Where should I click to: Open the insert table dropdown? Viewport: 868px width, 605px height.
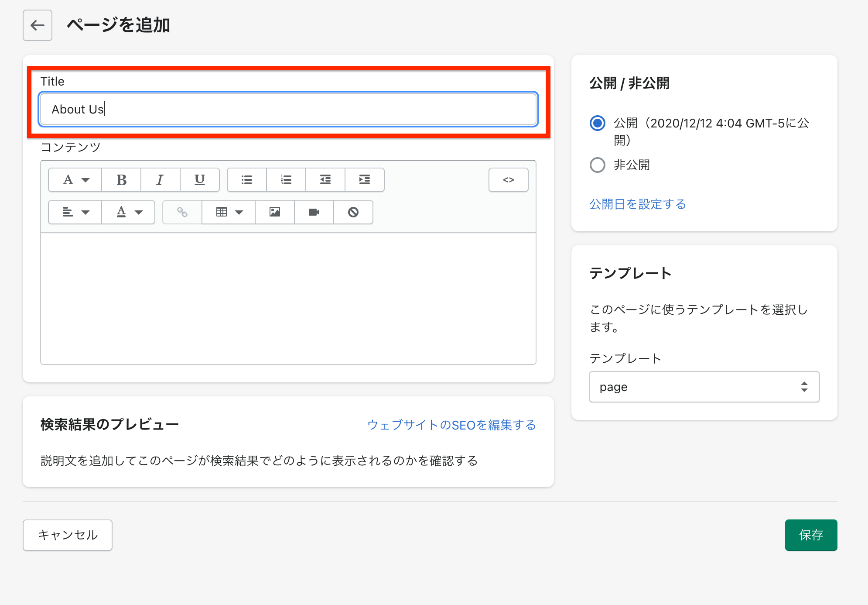[x=229, y=212]
